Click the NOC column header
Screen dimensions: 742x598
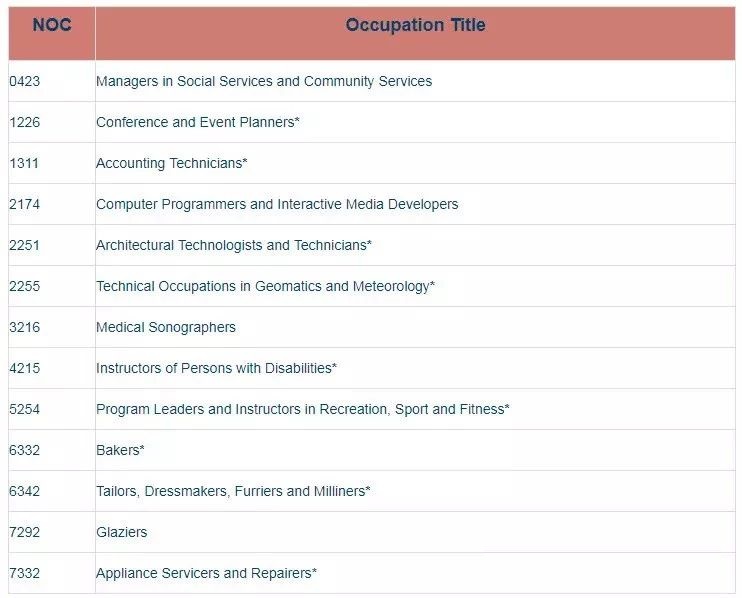point(52,26)
